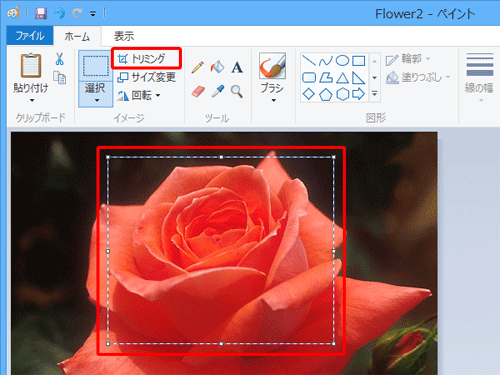Open the 回転 rotate dropdown
This screenshot has height=375, width=500.
139,95
